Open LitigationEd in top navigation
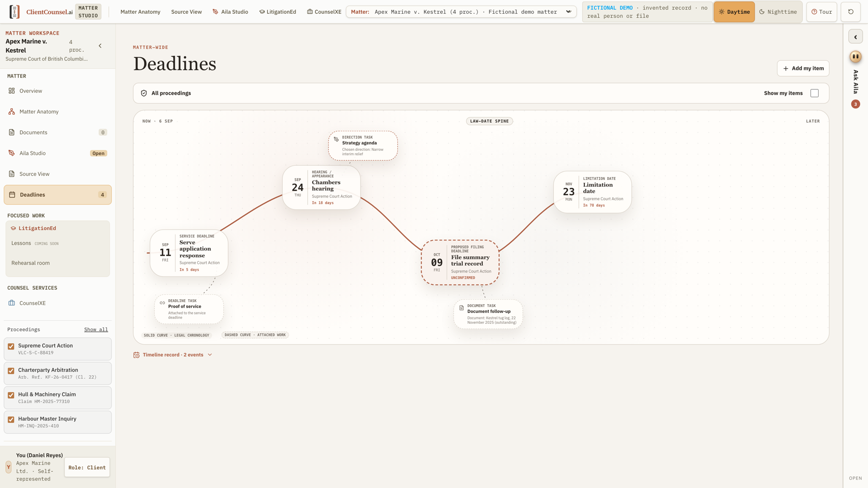This screenshot has width=868, height=488. coord(278,12)
